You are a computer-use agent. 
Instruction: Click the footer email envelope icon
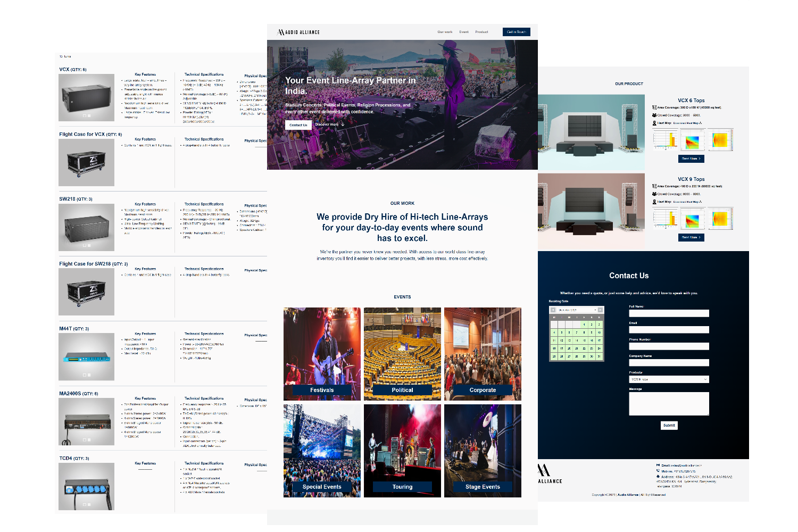point(658,465)
